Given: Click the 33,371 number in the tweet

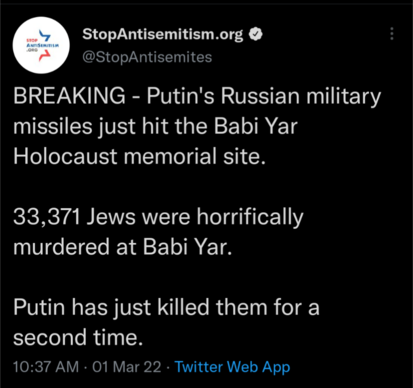Looking at the screenshot, I should click(x=47, y=217).
